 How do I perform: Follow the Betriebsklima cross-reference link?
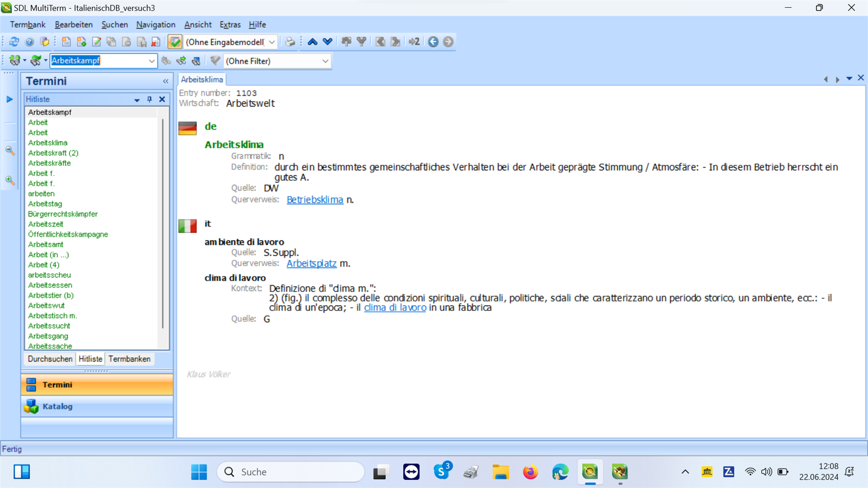tap(315, 199)
